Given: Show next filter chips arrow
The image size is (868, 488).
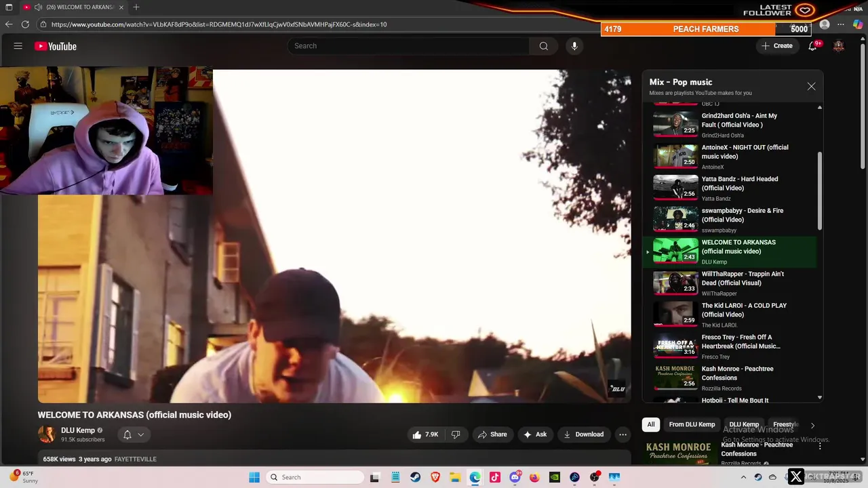Looking at the screenshot, I should coord(812,425).
